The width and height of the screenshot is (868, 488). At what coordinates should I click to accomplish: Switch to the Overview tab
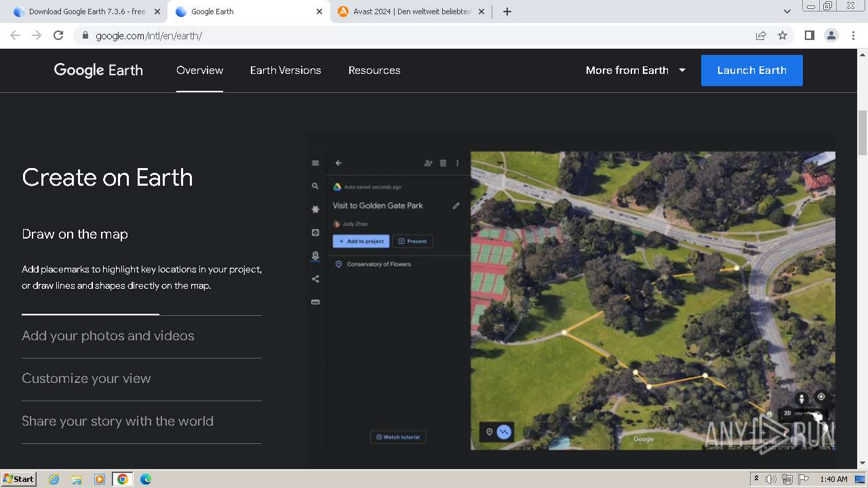199,70
